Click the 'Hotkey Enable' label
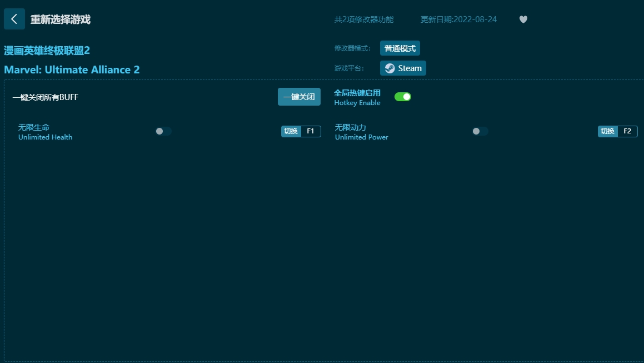Image resolution: width=644 pixels, height=363 pixels. point(357,103)
